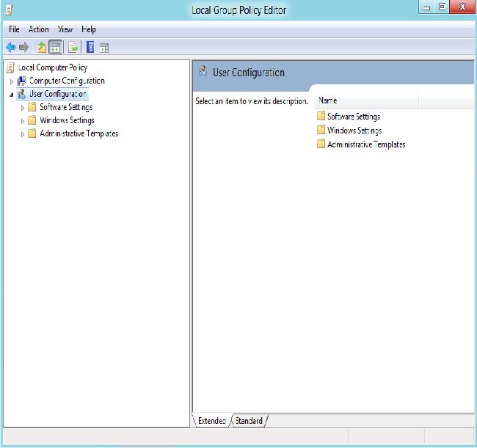Select Windows Settings tree label
477x448 pixels.
pos(67,120)
